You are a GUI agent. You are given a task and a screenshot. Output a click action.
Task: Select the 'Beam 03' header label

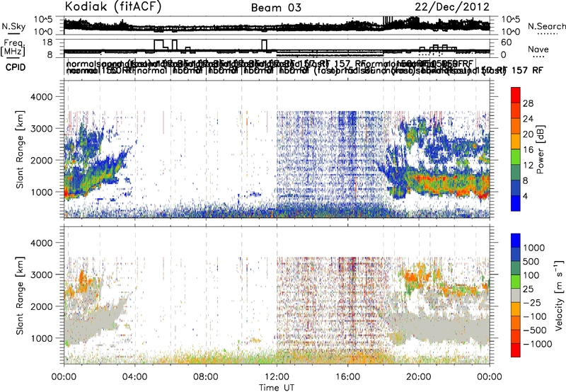click(x=276, y=8)
